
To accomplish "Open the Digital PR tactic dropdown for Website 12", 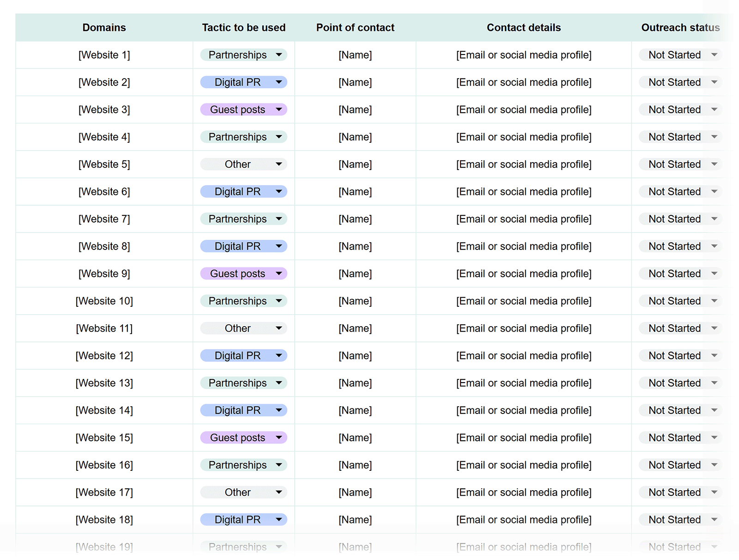I will click(x=243, y=355).
